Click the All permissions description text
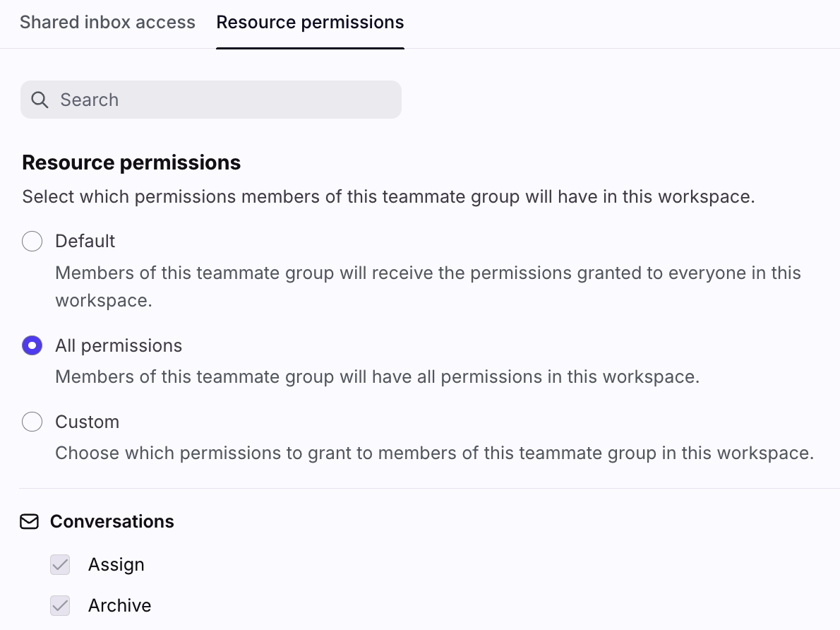The width and height of the screenshot is (840, 630). coord(377,376)
